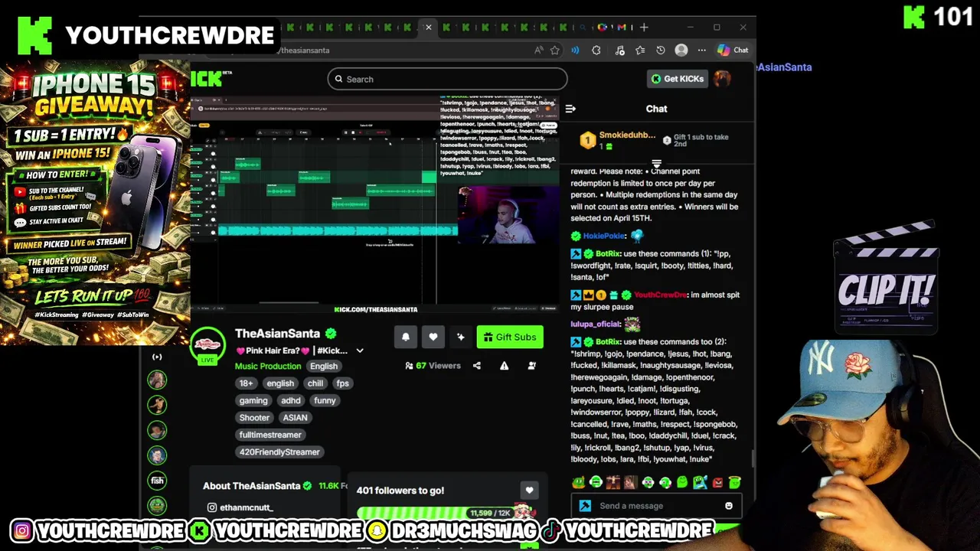Click the fulltimestreamer tag
Image resolution: width=980 pixels, height=551 pixels.
[270, 435]
